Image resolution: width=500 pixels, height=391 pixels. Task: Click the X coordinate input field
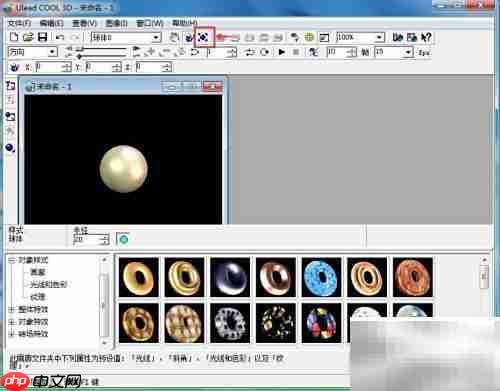[x=49, y=67]
